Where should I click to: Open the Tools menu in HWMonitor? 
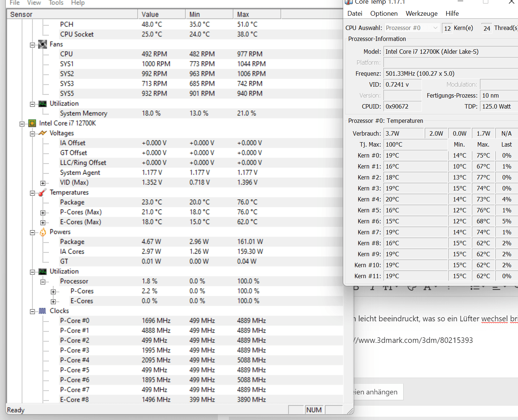56,3
